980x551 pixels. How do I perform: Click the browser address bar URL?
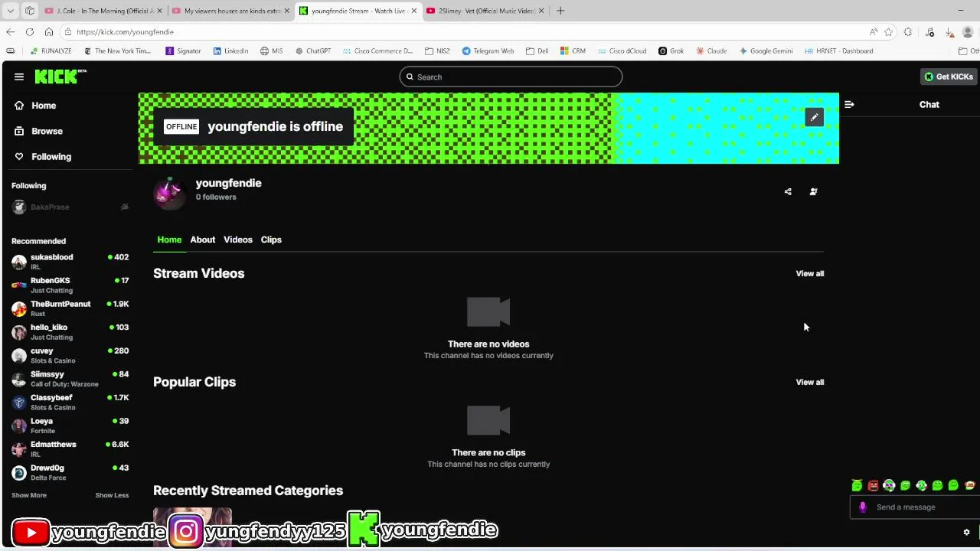[x=125, y=32]
